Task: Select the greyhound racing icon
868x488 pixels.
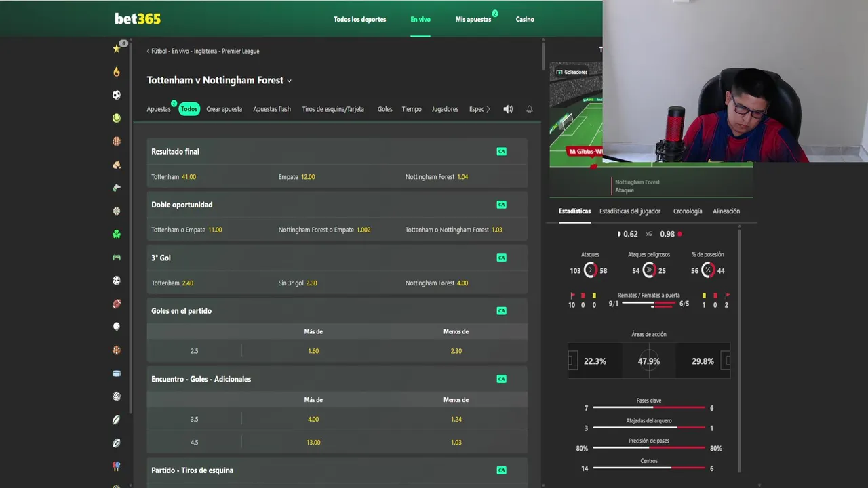Action: pyautogui.click(x=117, y=188)
